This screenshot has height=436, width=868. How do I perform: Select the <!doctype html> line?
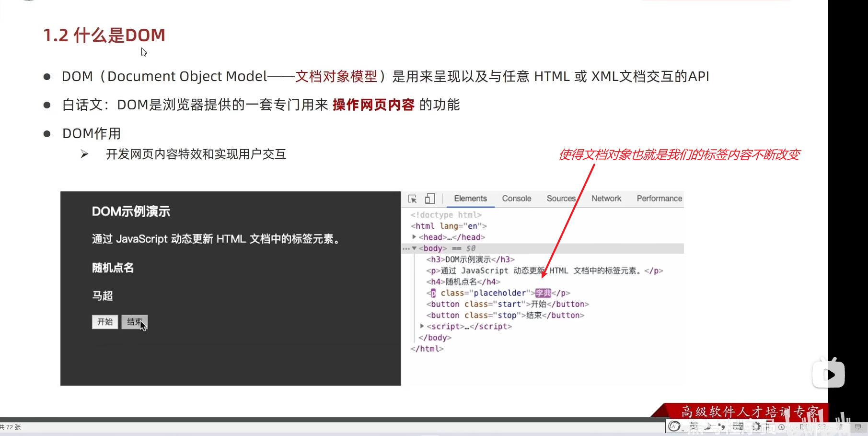pyautogui.click(x=446, y=215)
